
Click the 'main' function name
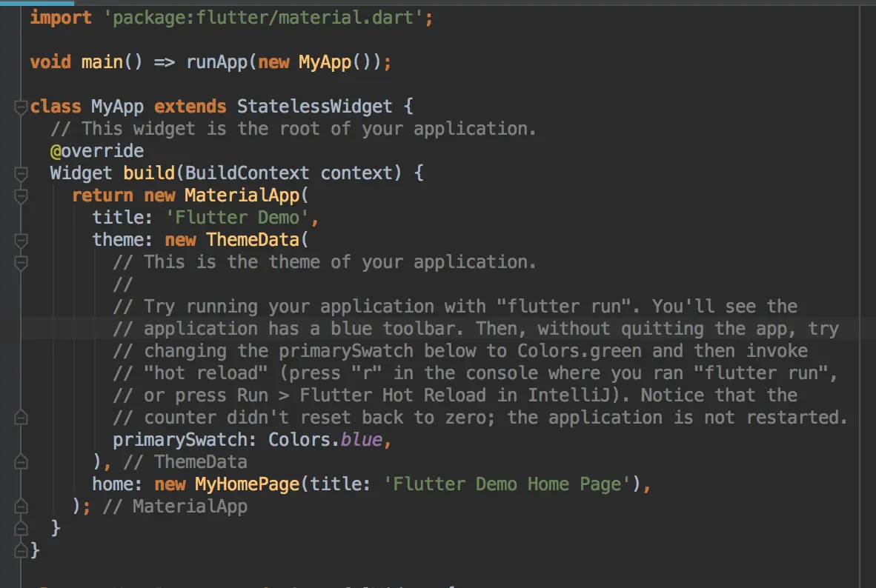pyautogui.click(x=102, y=61)
